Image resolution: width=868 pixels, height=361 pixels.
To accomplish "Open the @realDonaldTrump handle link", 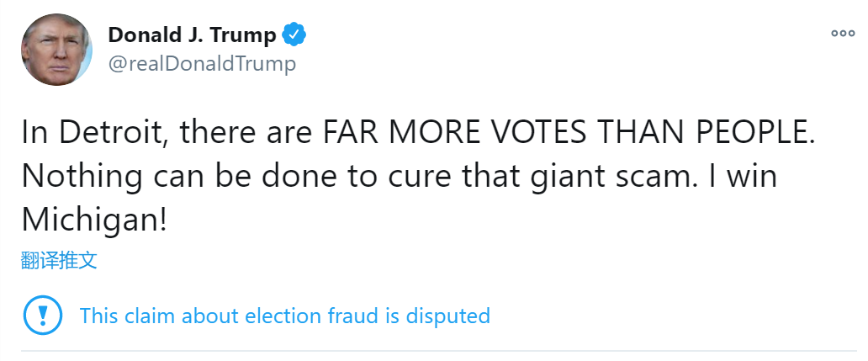I will pyautogui.click(x=202, y=64).
